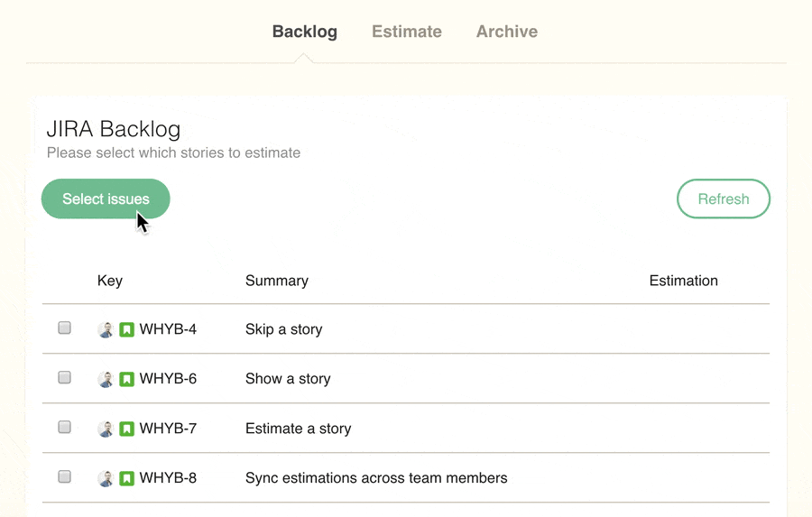This screenshot has width=812, height=517.
Task: Click 'Please select which stories to estimate' text
Action: click(x=173, y=152)
